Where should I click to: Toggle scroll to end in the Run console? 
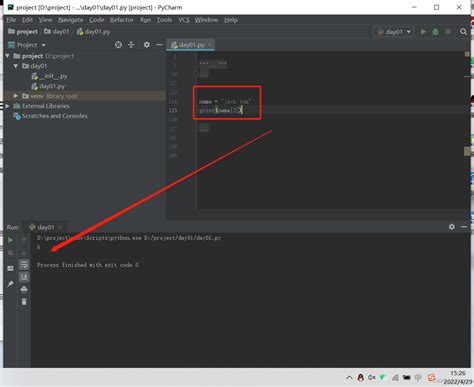[24, 277]
